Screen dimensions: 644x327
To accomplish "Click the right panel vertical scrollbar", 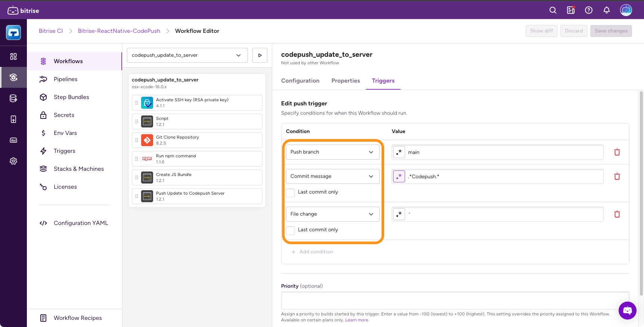I will click(x=641, y=187).
